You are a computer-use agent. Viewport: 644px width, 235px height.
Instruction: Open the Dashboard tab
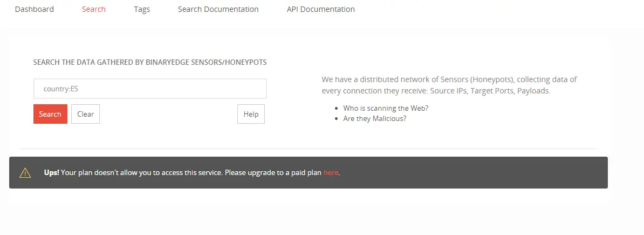[x=35, y=9]
